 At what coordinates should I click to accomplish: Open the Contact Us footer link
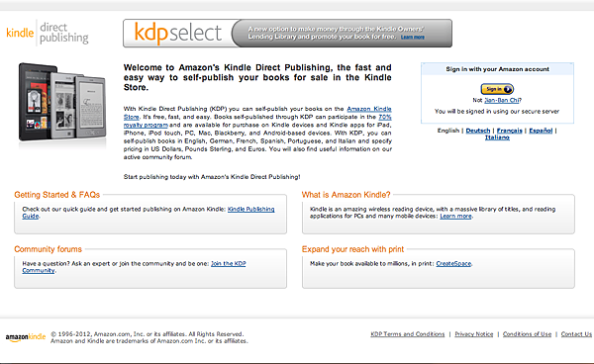click(x=576, y=334)
